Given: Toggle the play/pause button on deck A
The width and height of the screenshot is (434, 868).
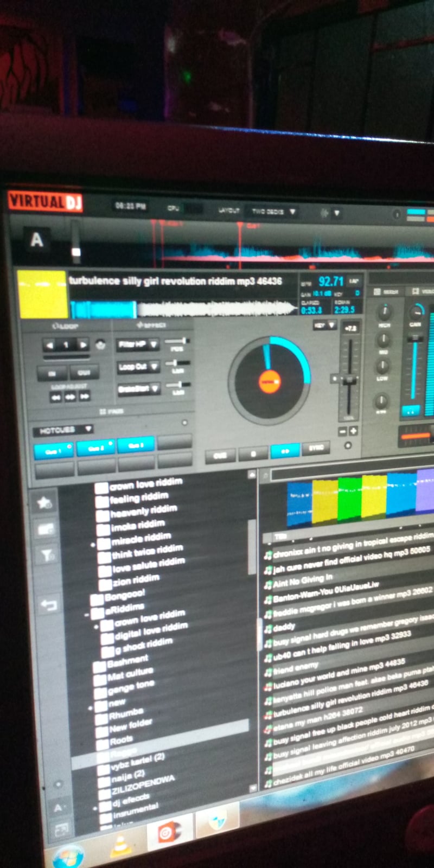Looking at the screenshot, I should click(285, 451).
